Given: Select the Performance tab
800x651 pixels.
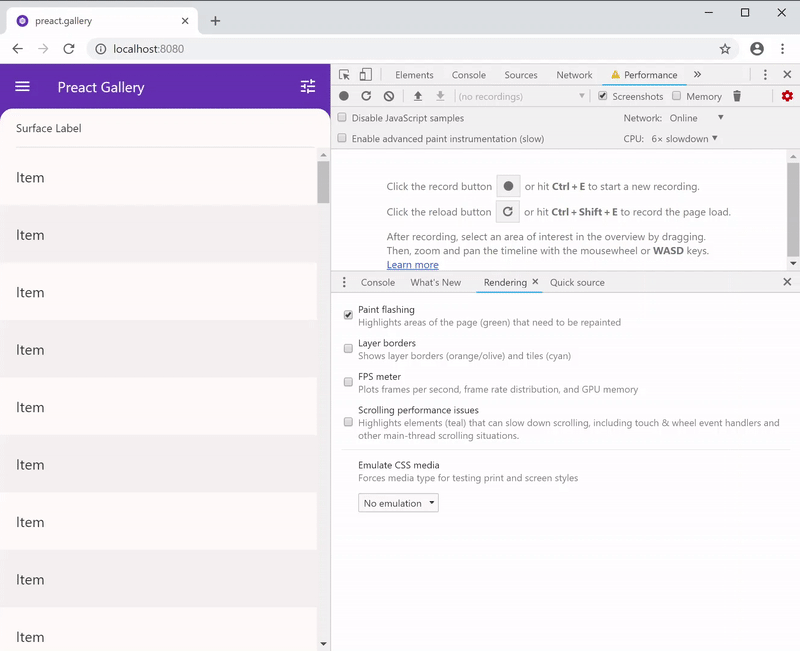Looking at the screenshot, I should point(644,75).
